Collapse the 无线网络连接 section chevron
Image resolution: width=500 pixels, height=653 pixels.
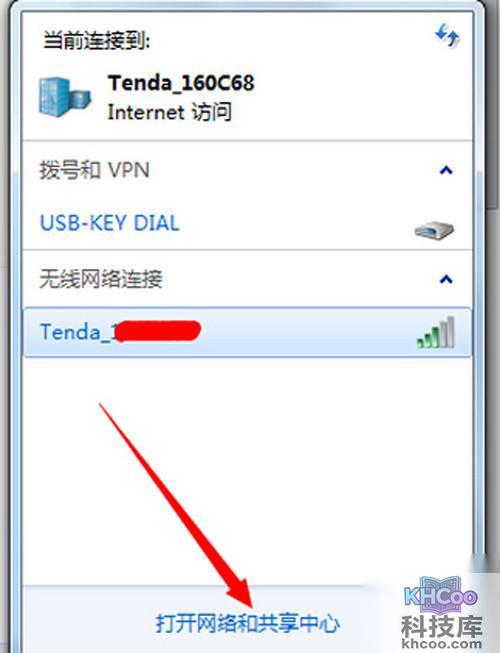coord(446,279)
